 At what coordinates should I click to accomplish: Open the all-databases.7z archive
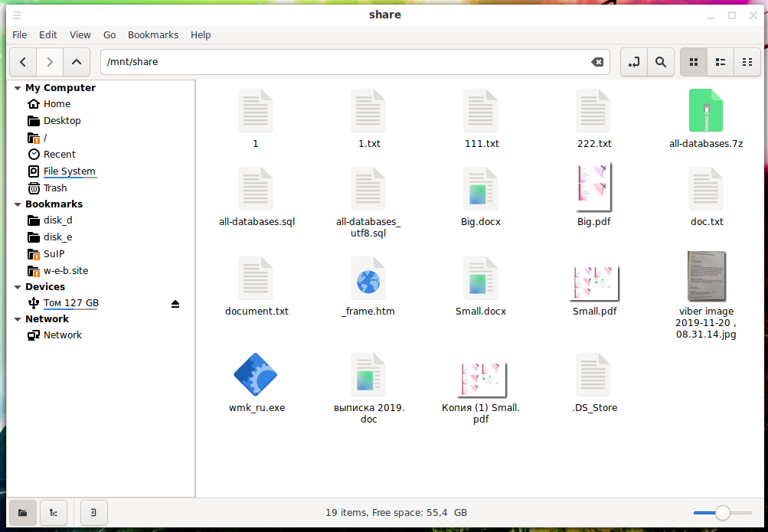[705, 111]
